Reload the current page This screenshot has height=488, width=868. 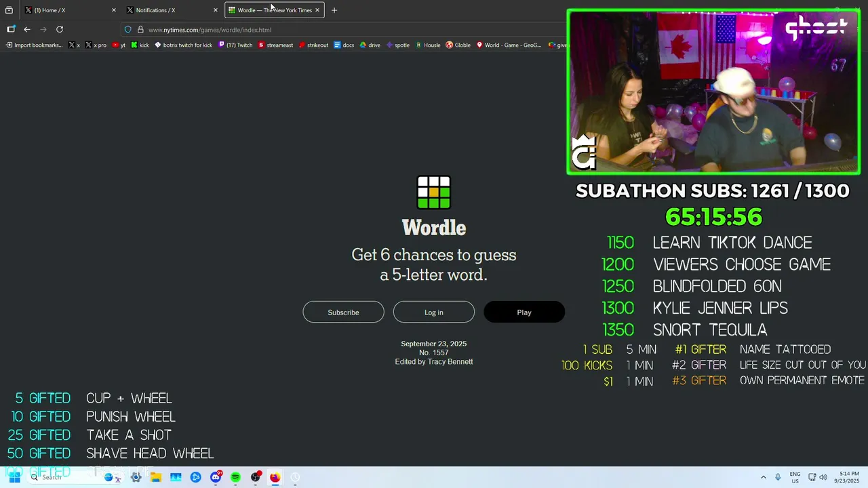coord(60,29)
